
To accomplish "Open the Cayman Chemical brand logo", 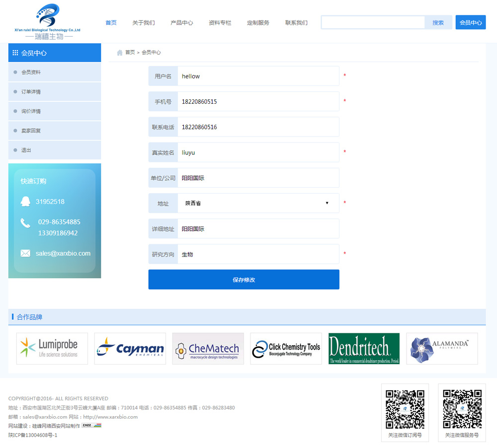I will 130,349.
